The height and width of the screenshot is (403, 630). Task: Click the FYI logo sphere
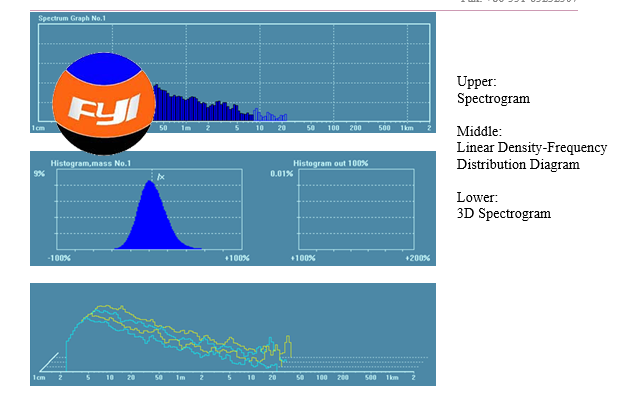pos(104,104)
